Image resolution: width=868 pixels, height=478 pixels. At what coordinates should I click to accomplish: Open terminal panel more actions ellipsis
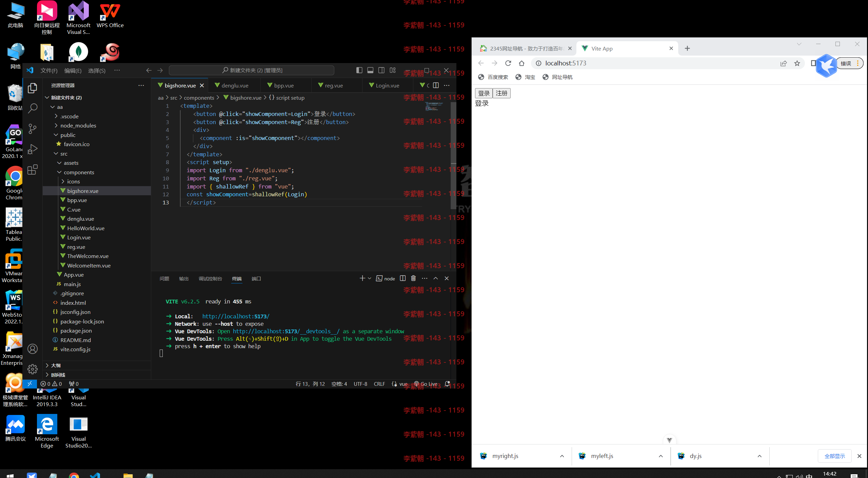(425, 278)
